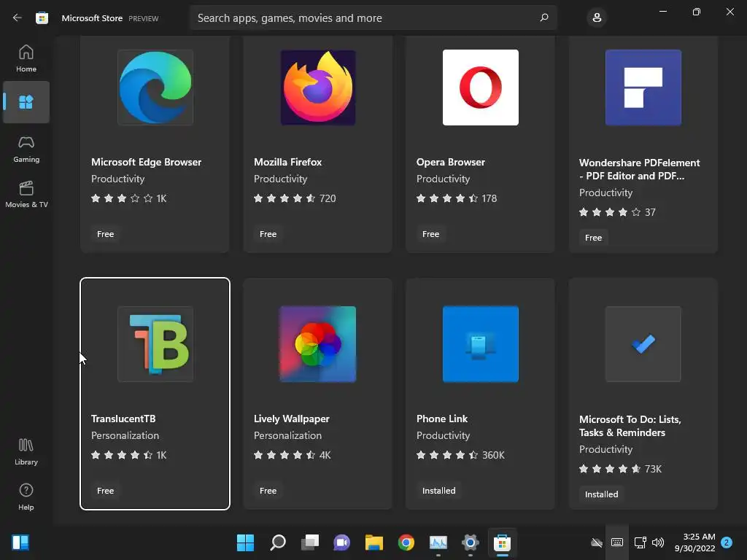Click the Wondershare PDFelement app icon

[x=643, y=87]
